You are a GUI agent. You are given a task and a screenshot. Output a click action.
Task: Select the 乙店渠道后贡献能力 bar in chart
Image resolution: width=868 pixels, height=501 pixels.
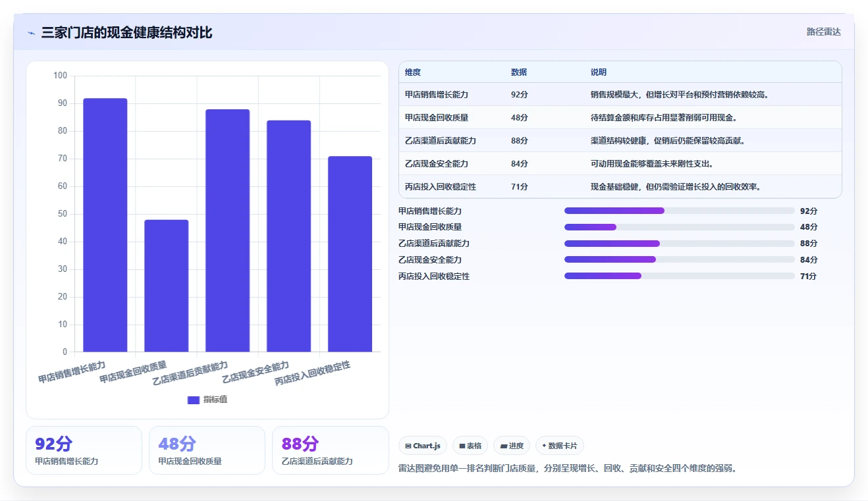(x=227, y=230)
